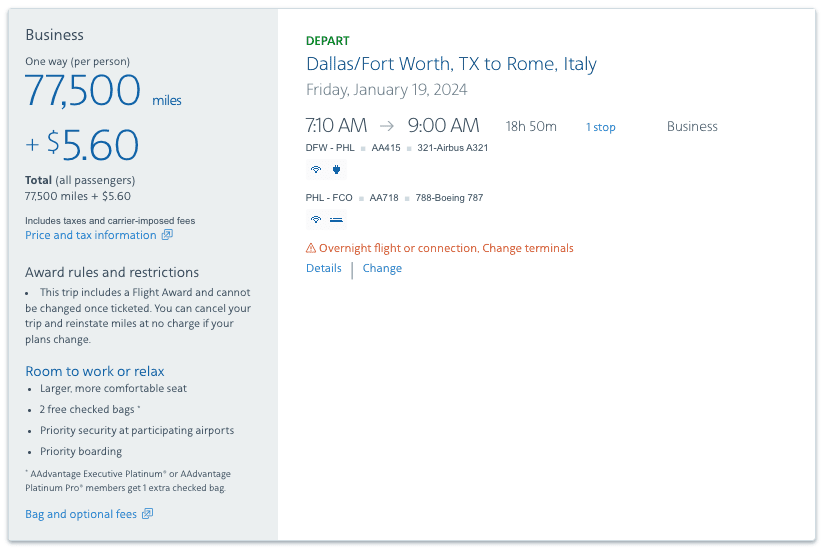Click the Dallas/Fort Worth to Rome route title
This screenshot has height=552, width=827.
(x=451, y=64)
